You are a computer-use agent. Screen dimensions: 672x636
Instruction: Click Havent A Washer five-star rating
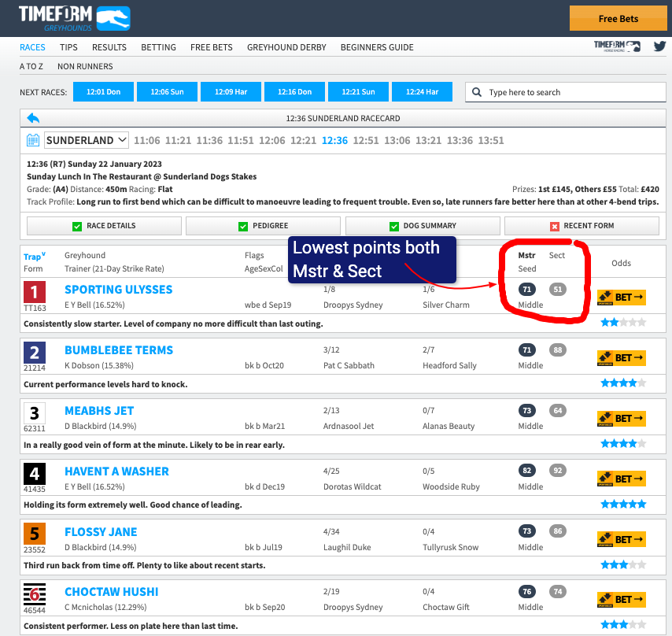pos(623,504)
